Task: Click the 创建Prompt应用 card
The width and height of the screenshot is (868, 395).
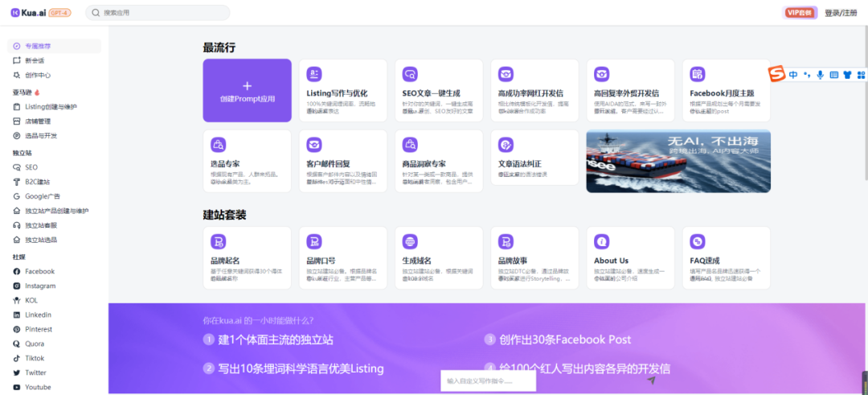Action: (x=247, y=90)
